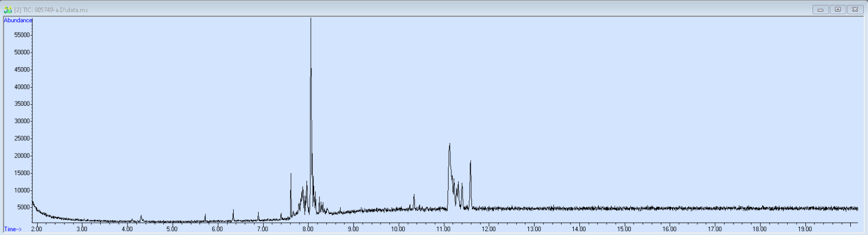The image size is (868, 235).
Task: Click the 'Time-->' axis label
Action: (13, 228)
